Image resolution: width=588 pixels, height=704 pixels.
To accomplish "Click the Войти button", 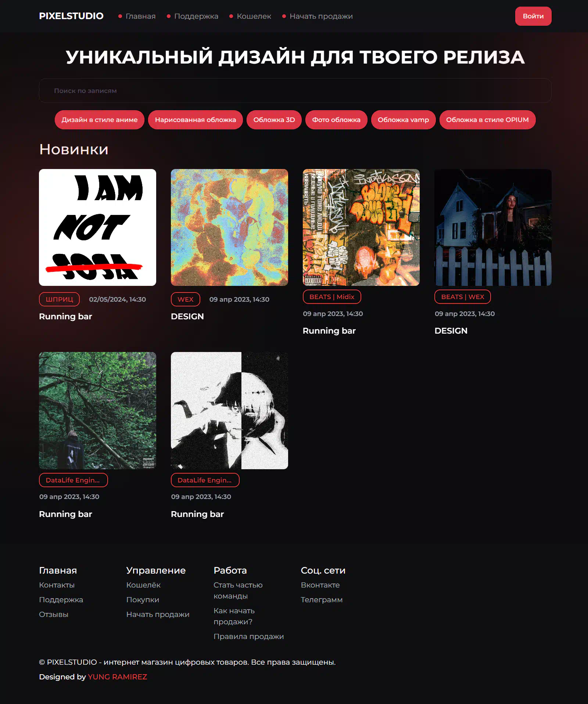I will click(x=533, y=16).
